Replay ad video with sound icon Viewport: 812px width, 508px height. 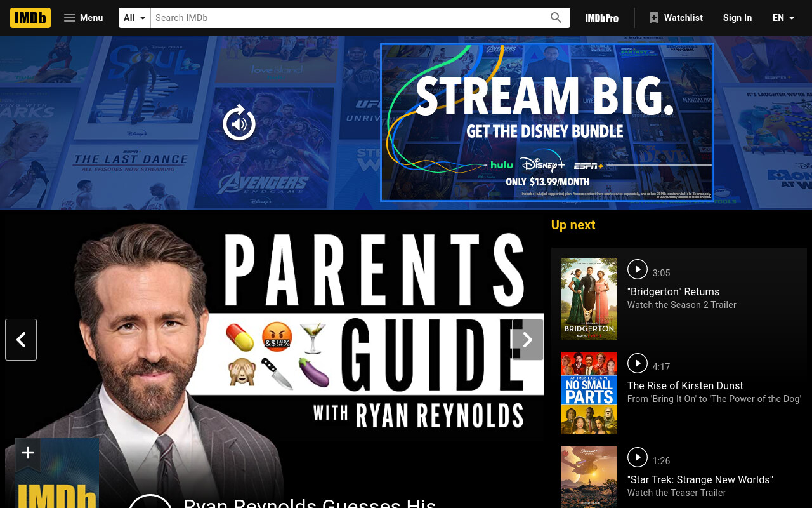[x=239, y=123]
